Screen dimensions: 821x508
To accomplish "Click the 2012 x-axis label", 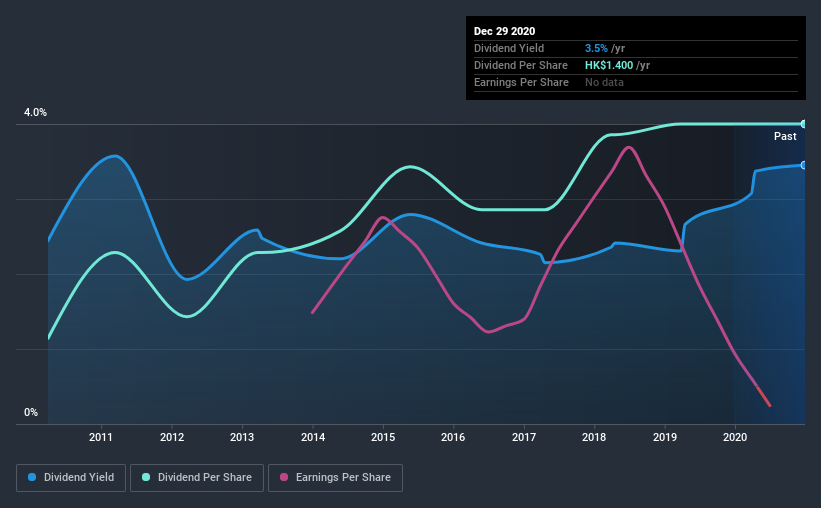I will [x=172, y=437].
